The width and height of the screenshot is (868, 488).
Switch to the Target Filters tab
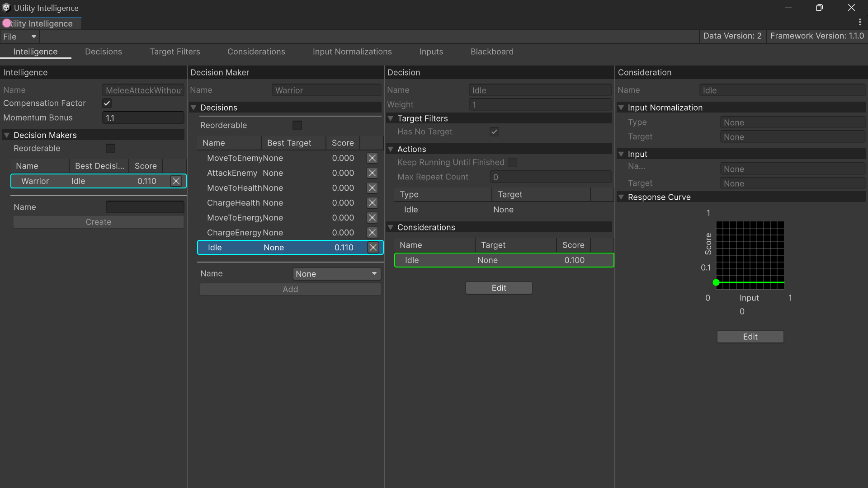pyautogui.click(x=175, y=52)
